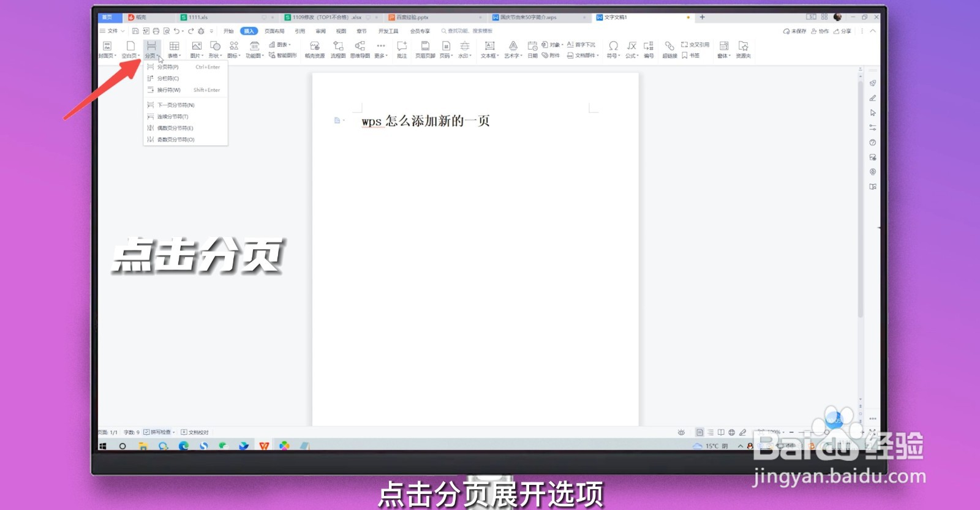The image size is (980, 510).
Task: Click the 符号 symbol icon
Action: [x=613, y=46]
